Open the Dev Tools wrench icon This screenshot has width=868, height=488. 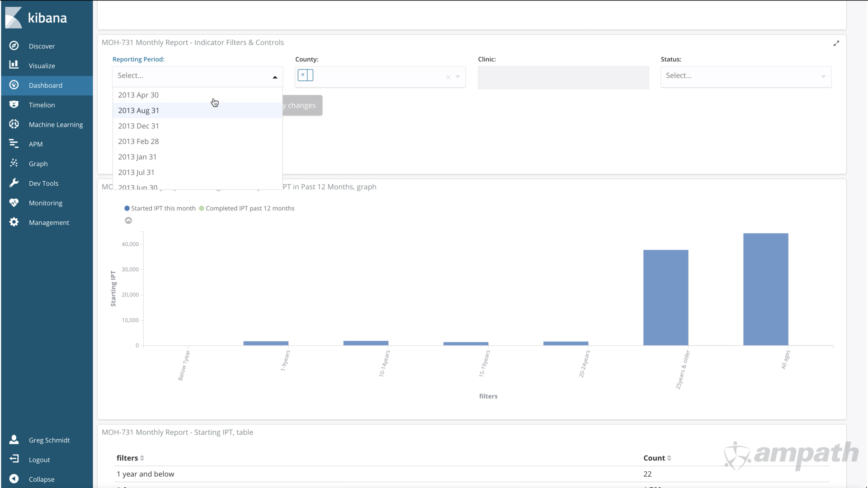tap(14, 183)
